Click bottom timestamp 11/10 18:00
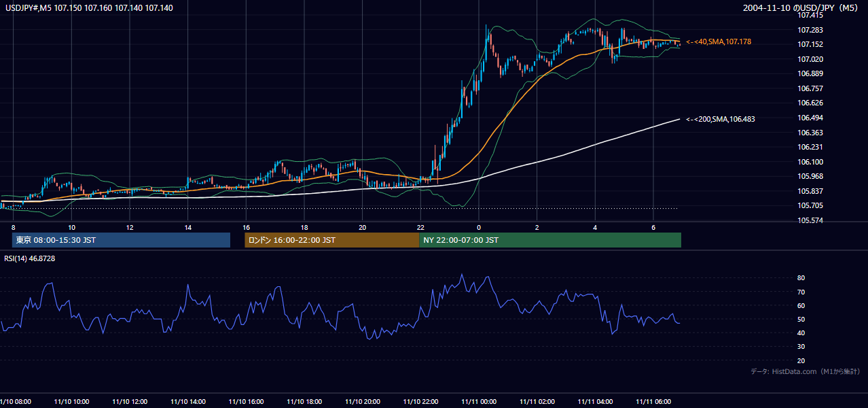The width and height of the screenshot is (868, 408). pyautogui.click(x=304, y=402)
